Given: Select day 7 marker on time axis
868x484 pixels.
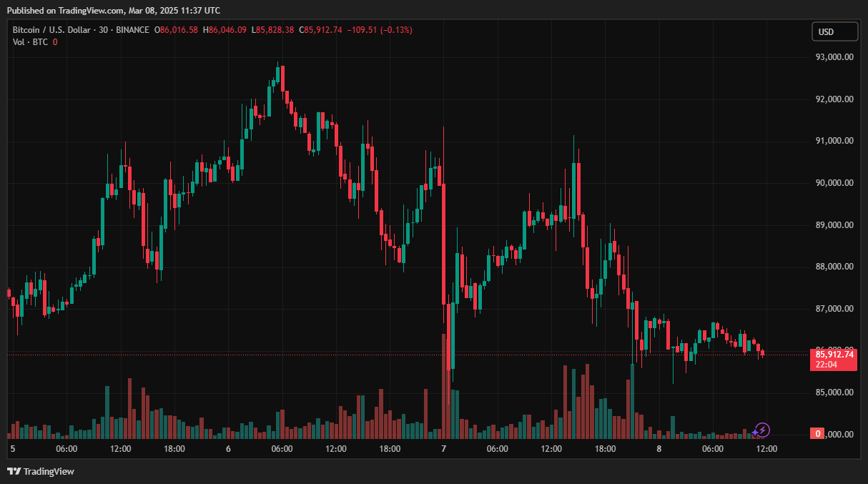Looking at the screenshot, I should click(443, 449).
